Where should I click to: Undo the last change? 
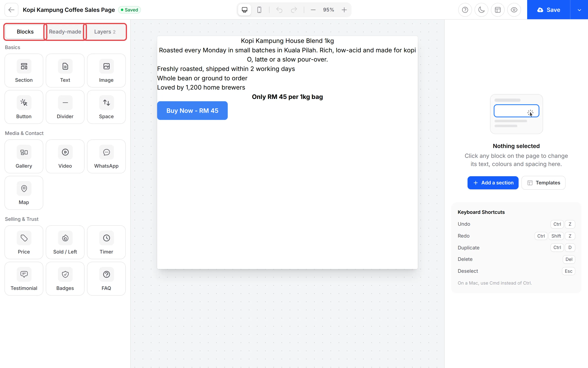click(x=280, y=10)
